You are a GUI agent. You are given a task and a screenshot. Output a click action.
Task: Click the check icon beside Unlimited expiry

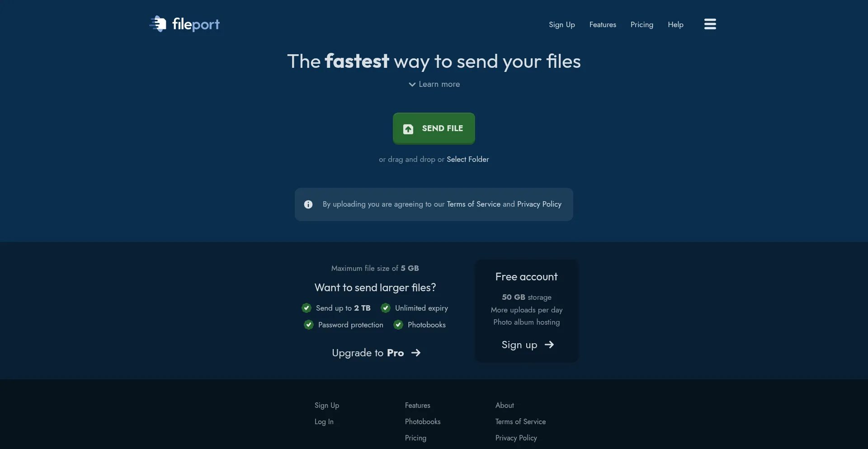(x=386, y=308)
